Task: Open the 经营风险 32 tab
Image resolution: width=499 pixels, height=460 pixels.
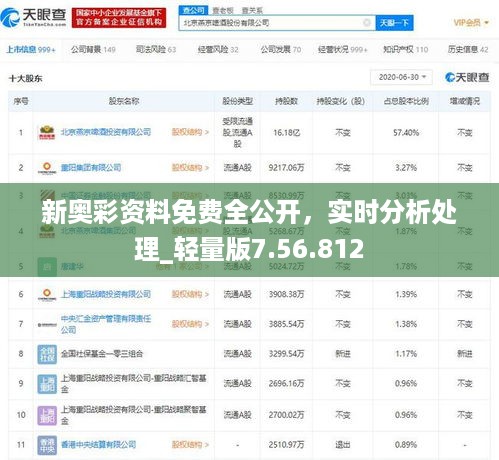Action: (218, 50)
